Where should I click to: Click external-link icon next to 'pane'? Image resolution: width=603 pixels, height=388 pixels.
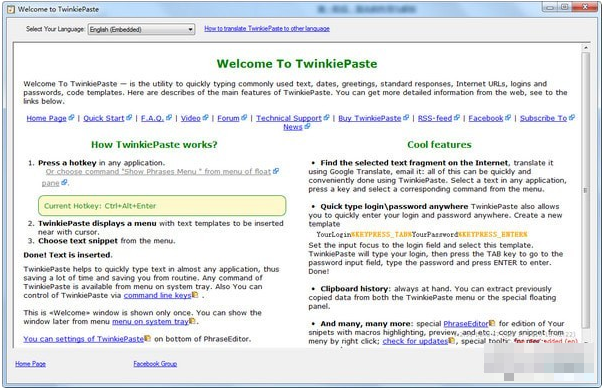(64, 182)
